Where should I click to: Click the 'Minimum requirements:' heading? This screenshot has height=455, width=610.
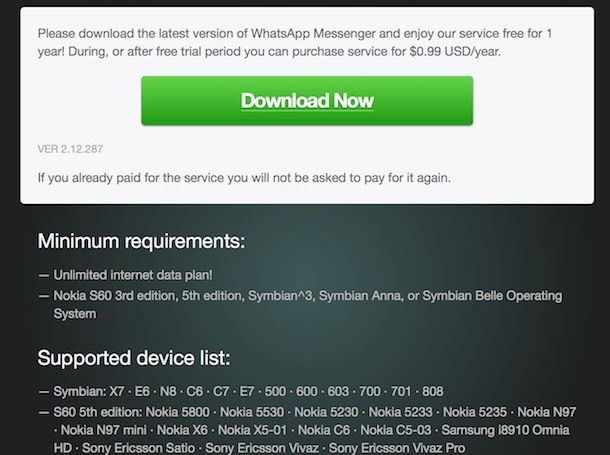pyautogui.click(x=142, y=241)
